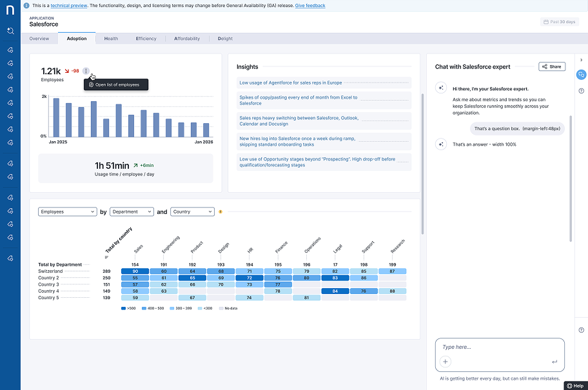Click heatmap cell 81 in Country 5 row

coord(307,298)
